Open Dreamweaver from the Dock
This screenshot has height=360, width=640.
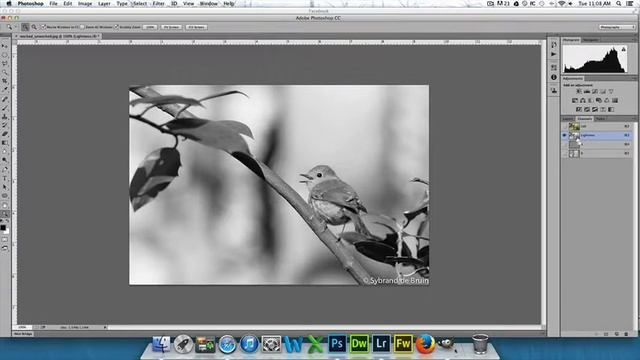(359, 344)
